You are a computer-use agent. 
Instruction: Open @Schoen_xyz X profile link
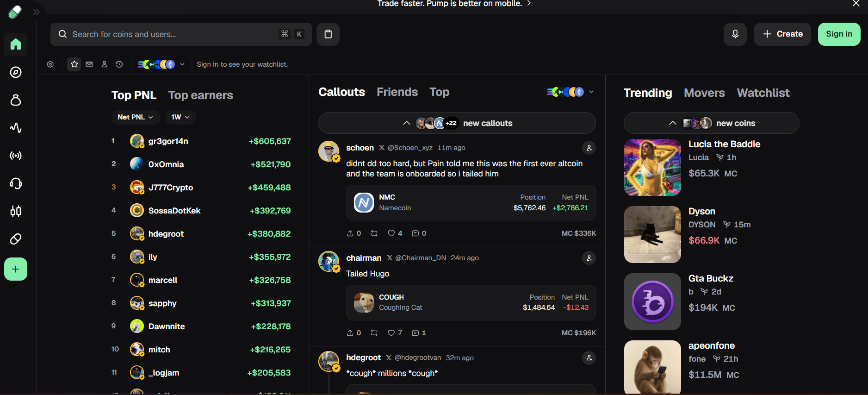(x=406, y=148)
